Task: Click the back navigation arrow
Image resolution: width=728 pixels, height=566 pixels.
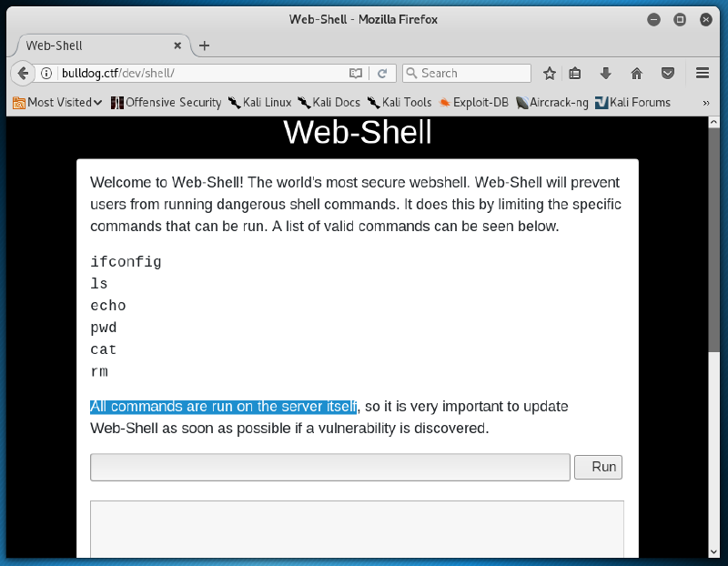Action: point(24,73)
